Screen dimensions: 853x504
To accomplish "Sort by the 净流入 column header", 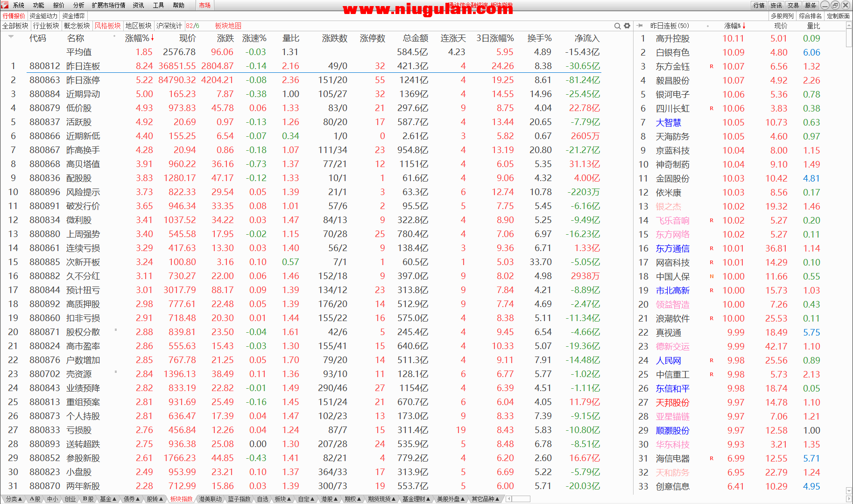I will [587, 38].
